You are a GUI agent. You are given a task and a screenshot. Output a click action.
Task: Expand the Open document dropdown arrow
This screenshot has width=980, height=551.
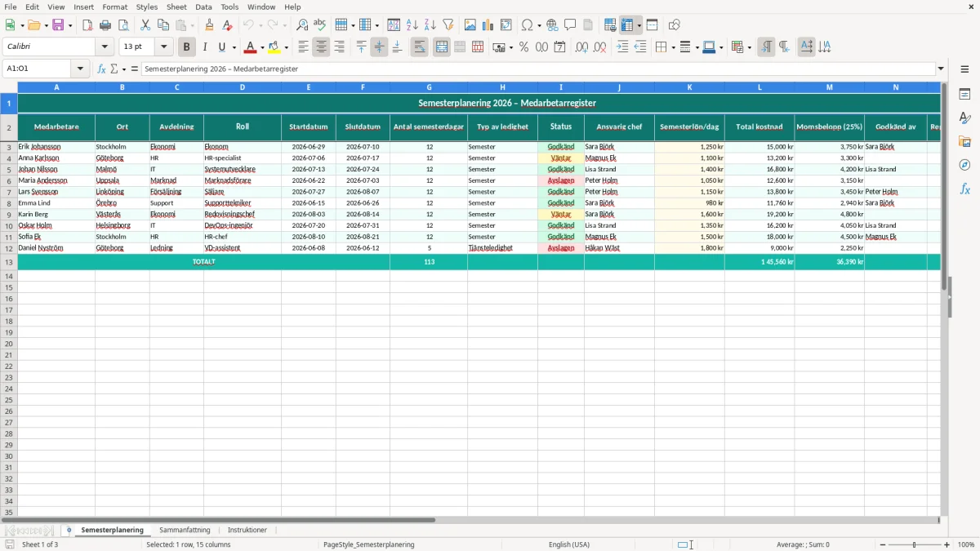(46, 25)
